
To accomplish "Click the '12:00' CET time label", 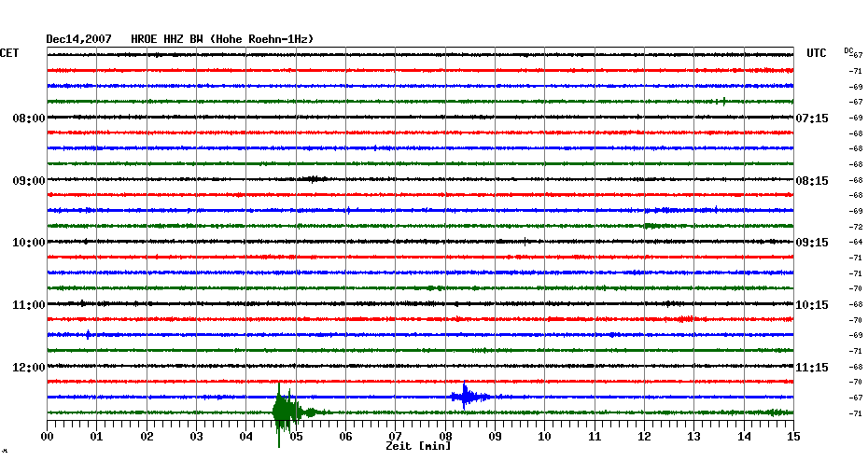I will tap(29, 368).
